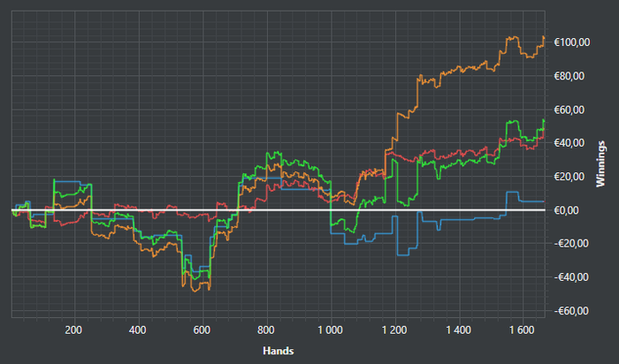Click the €0,00 winnings axis label
Screen dimensions: 619x364
click(x=567, y=210)
